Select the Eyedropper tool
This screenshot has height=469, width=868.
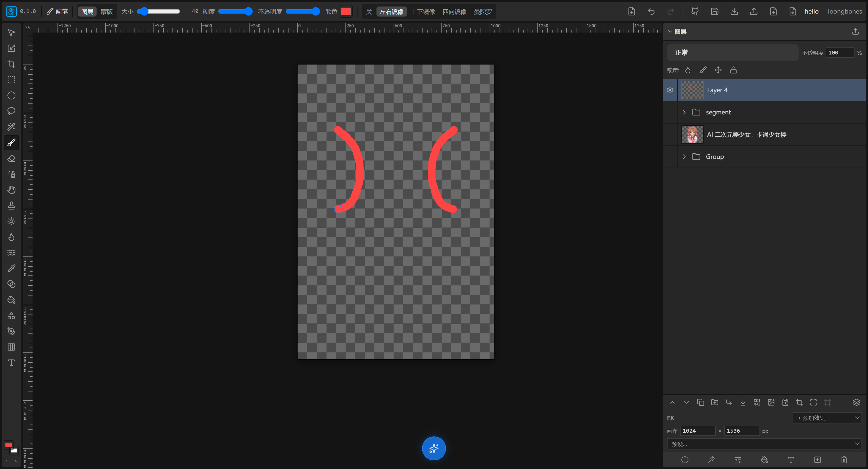11,268
